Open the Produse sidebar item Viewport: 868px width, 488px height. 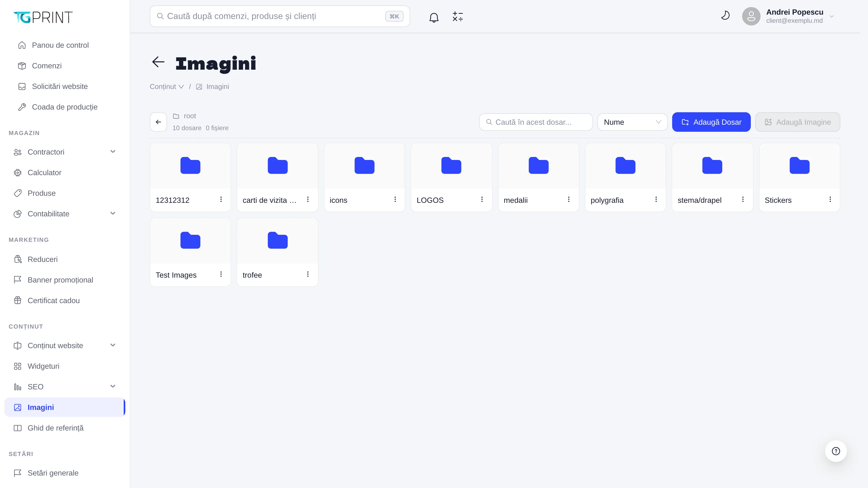click(65, 193)
